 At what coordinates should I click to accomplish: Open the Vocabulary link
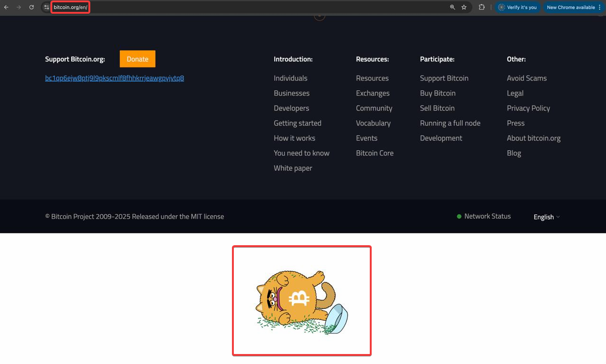(373, 123)
